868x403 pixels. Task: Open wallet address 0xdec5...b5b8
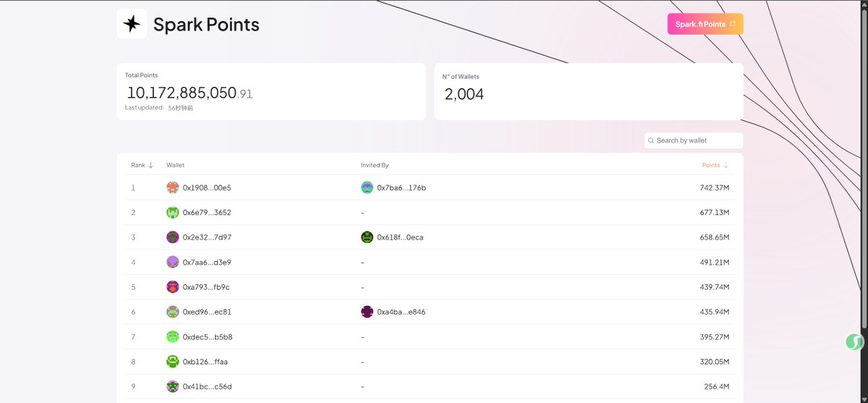tap(207, 337)
